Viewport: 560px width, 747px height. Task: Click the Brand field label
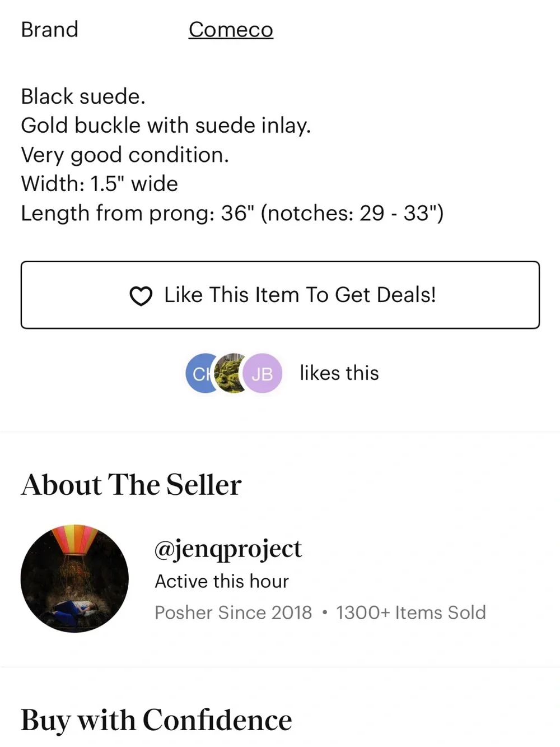click(49, 29)
